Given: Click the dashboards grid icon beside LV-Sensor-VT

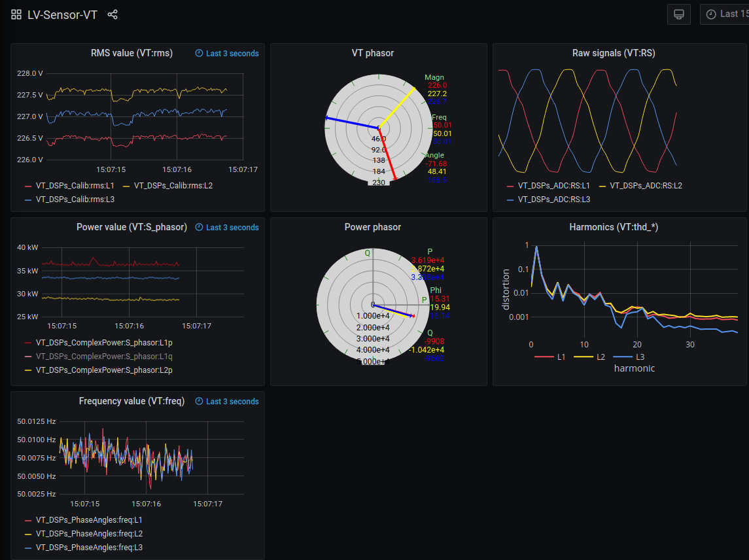Looking at the screenshot, I should (16, 14).
